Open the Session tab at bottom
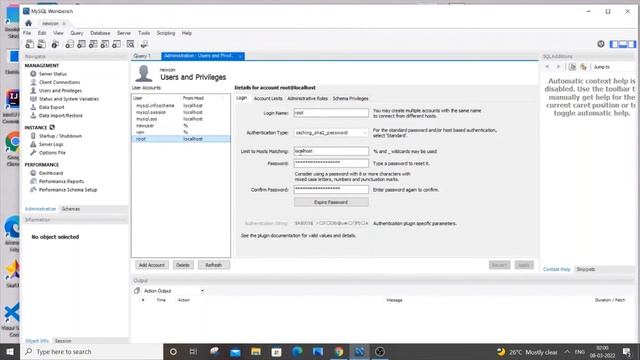Screen dimensions: 640x360 pos(63,341)
